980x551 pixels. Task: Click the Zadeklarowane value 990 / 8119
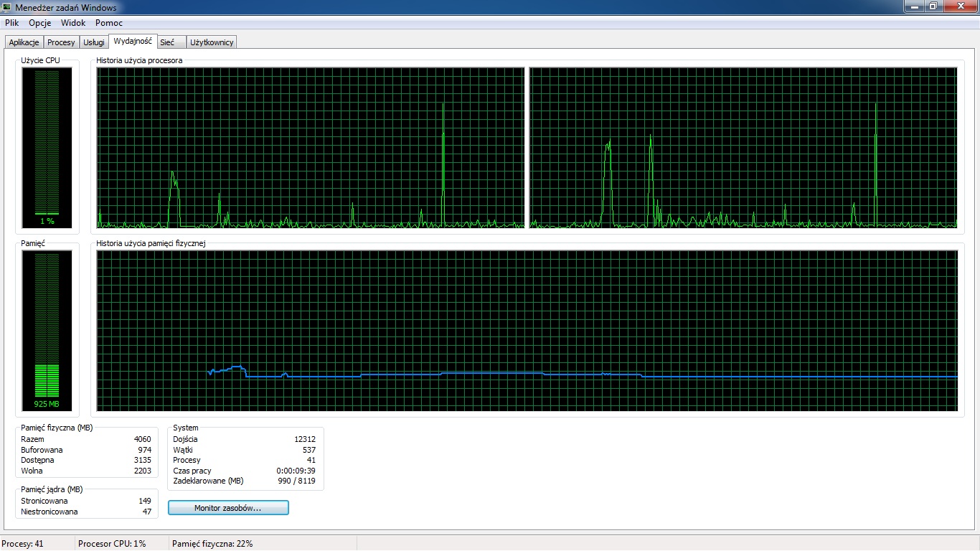[296, 481]
